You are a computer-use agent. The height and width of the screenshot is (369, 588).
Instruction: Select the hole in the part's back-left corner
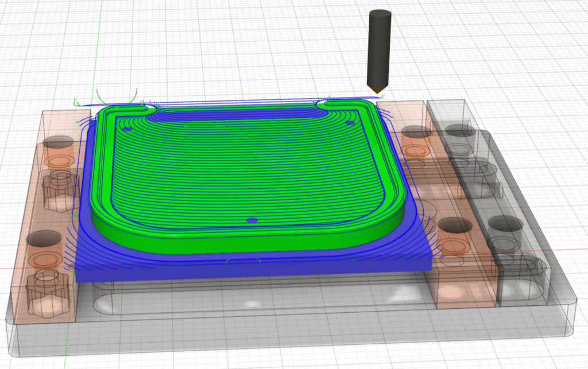pos(127,129)
